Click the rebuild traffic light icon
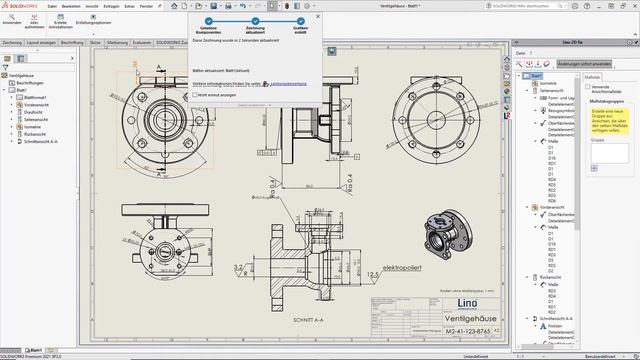This screenshot has height=360, width=640. [x=287, y=6]
